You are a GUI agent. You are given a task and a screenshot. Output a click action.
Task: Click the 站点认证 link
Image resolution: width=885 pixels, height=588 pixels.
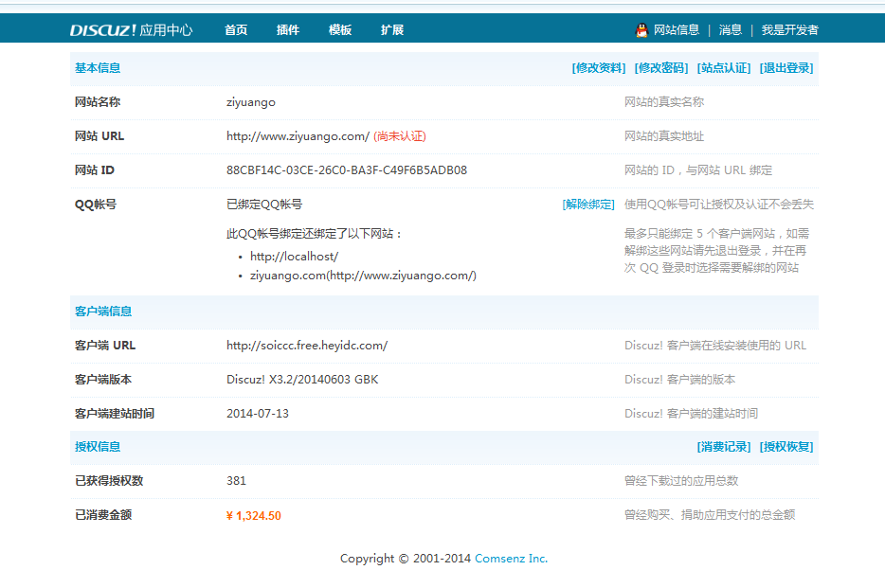tap(724, 68)
